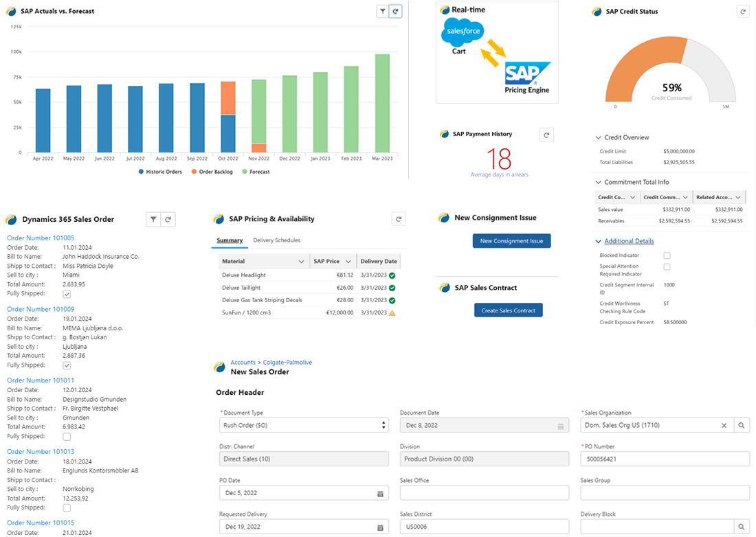Open the Document Date calendar icon
756x537 pixels.
(560, 426)
